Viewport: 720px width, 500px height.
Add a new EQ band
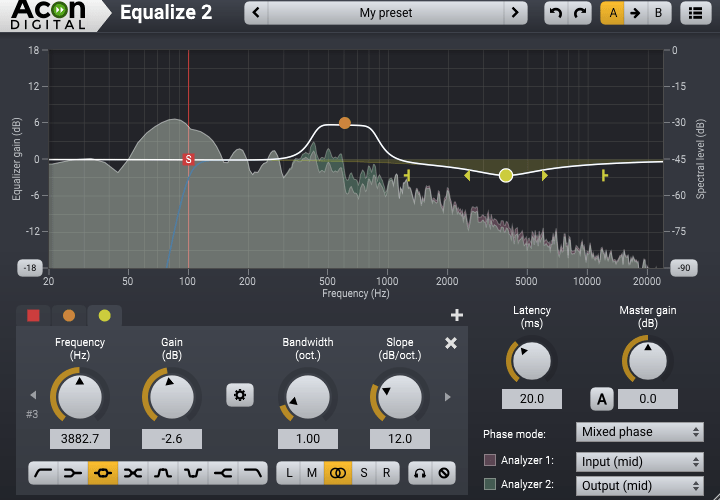tap(457, 315)
